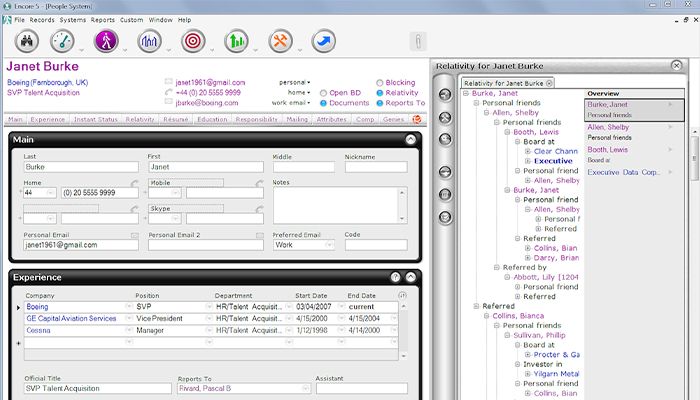Open the green bar chart icon
The image size is (700, 400).
pos(238,41)
